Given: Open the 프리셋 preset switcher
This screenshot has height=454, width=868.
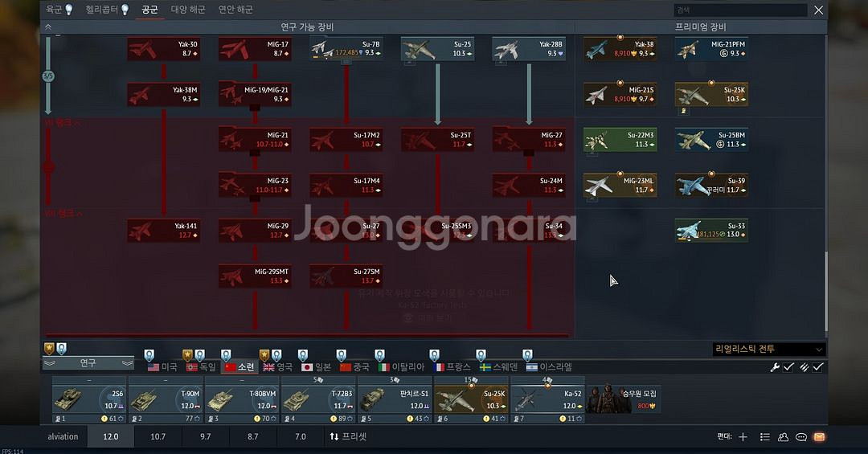Looking at the screenshot, I should (348, 437).
